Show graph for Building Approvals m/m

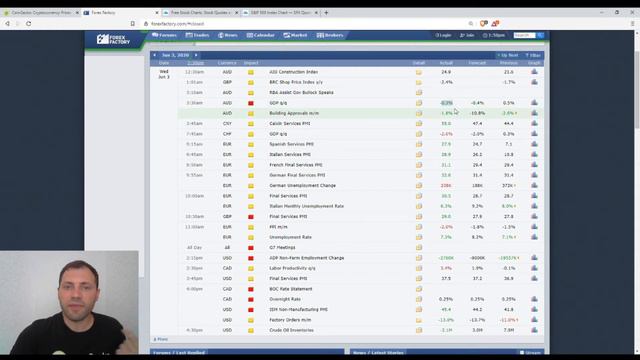pos(534,113)
